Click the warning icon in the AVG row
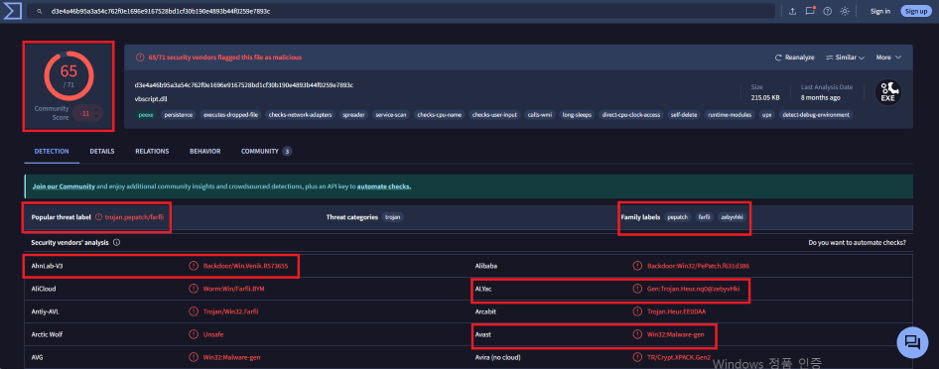The image size is (939, 369). point(193,357)
